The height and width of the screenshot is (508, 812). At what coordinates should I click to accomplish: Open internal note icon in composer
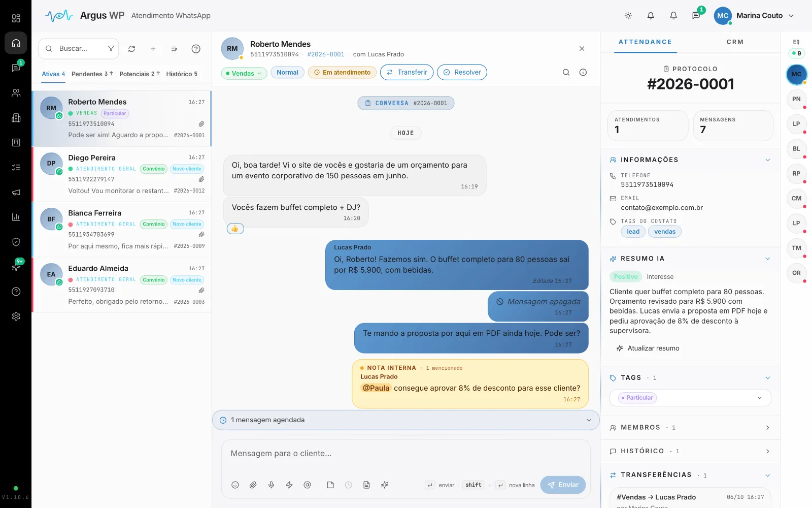330,485
